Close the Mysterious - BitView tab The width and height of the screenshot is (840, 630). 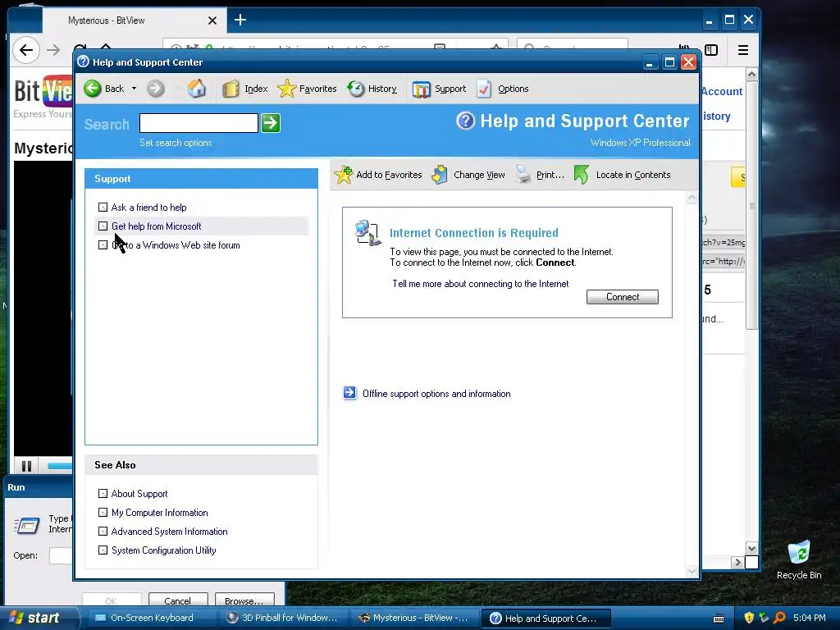[x=212, y=21]
